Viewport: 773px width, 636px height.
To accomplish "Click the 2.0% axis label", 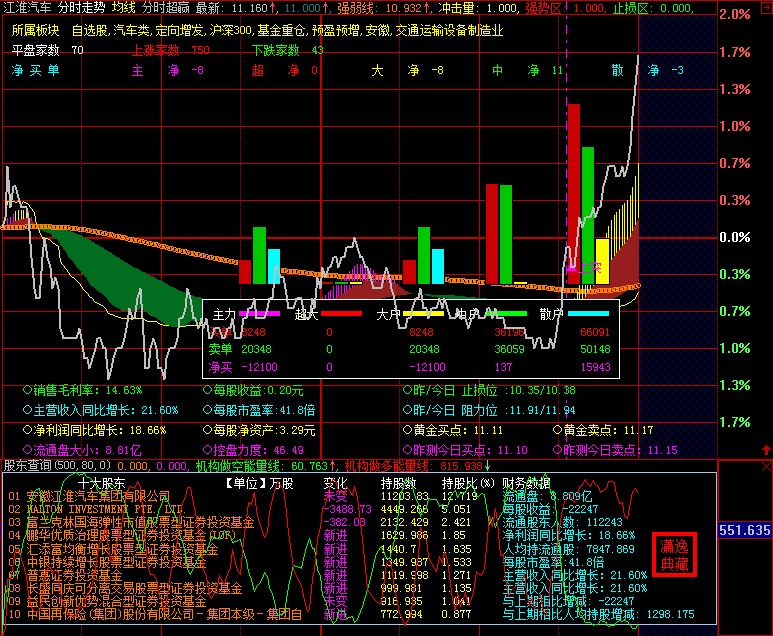I will [x=735, y=14].
